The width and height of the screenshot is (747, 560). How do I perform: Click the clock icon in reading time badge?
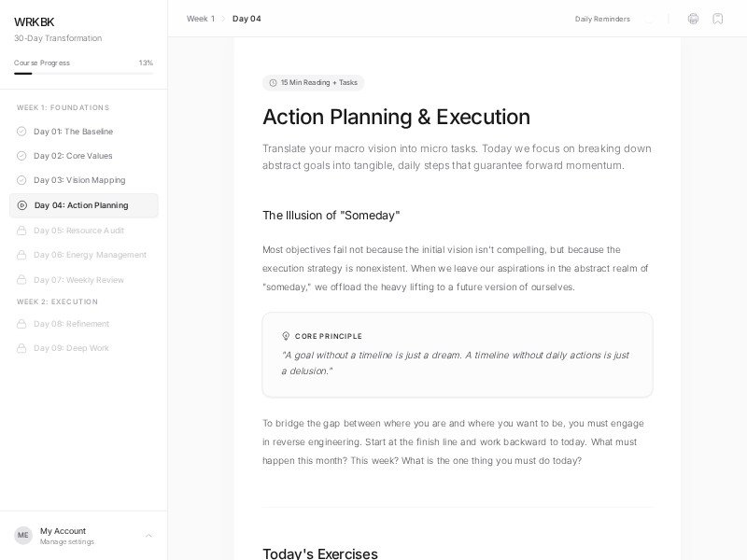pyautogui.click(x=273, y=83)
